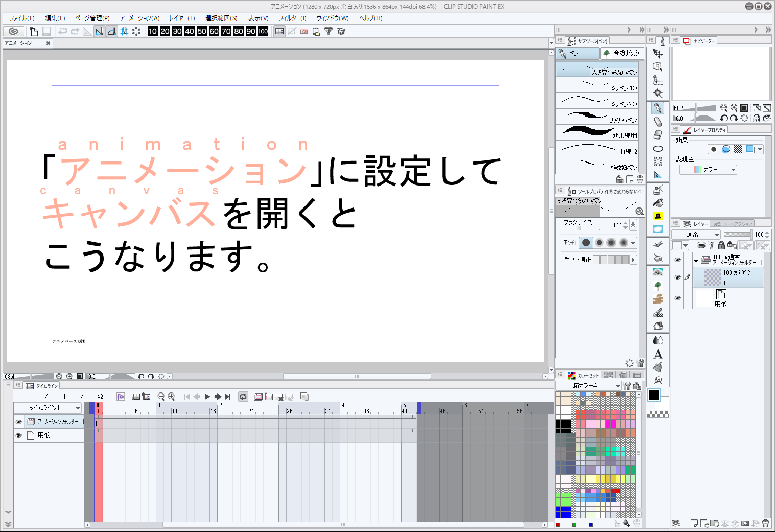Open タイムライン1 timeline selector dropdown
Viewport: 775px width, 532px height.
click(48, 408)
